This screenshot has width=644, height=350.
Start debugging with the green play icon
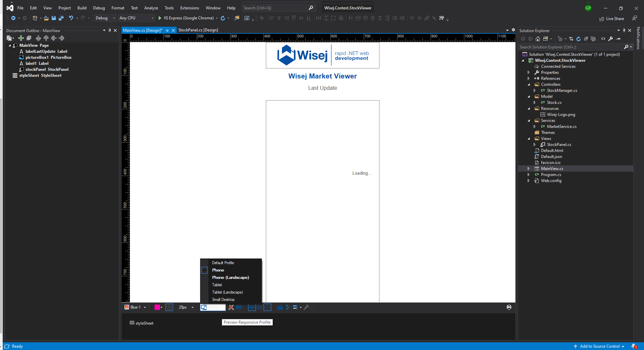[160, 18]
